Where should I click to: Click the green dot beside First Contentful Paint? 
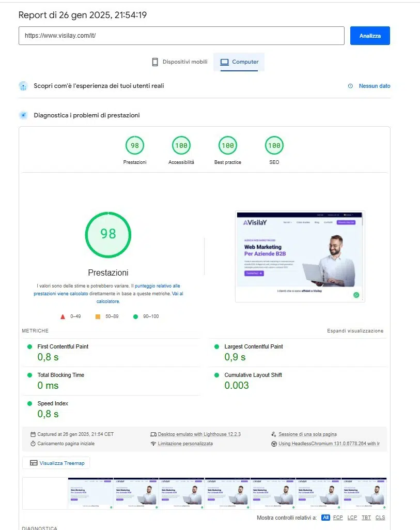pos(30,346)
